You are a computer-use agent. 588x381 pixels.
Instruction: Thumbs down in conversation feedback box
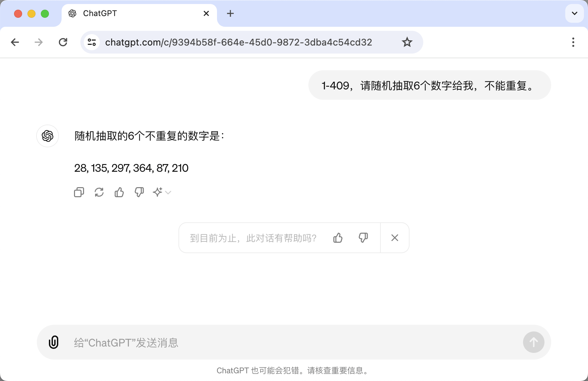(x=363, y=238)
